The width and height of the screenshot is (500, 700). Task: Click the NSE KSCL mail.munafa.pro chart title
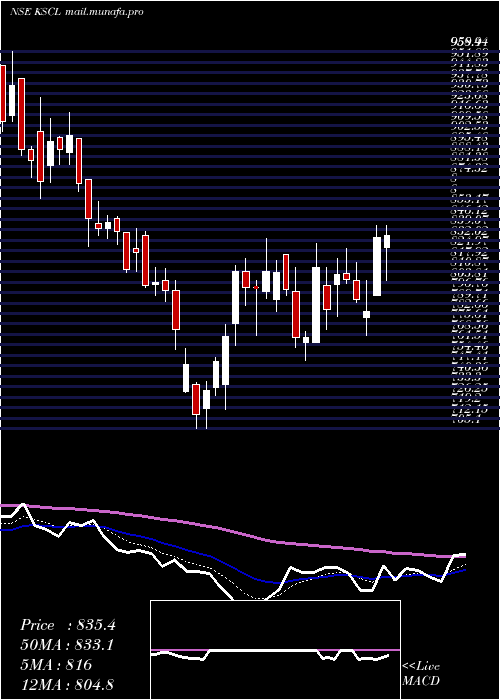(x=77, y=12)
